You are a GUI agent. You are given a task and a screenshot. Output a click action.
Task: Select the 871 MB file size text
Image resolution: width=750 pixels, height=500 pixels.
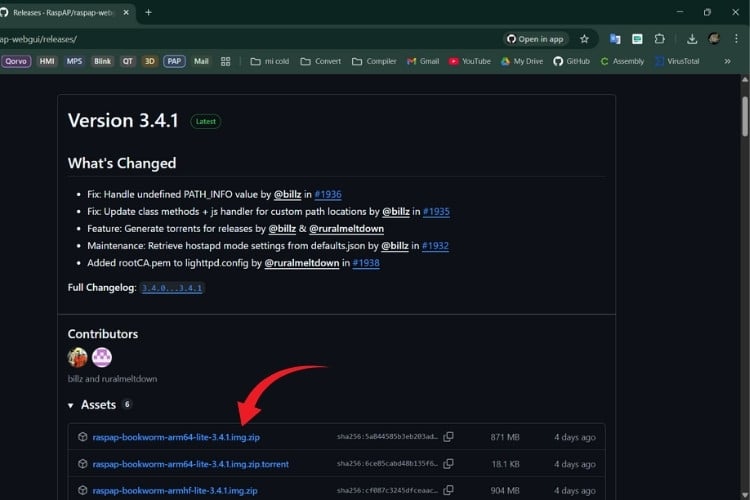coord(505,437)
